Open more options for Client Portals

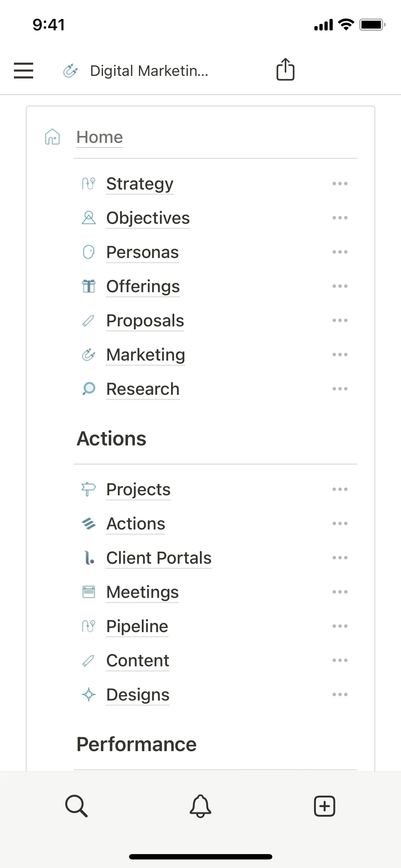coord(340,558)
